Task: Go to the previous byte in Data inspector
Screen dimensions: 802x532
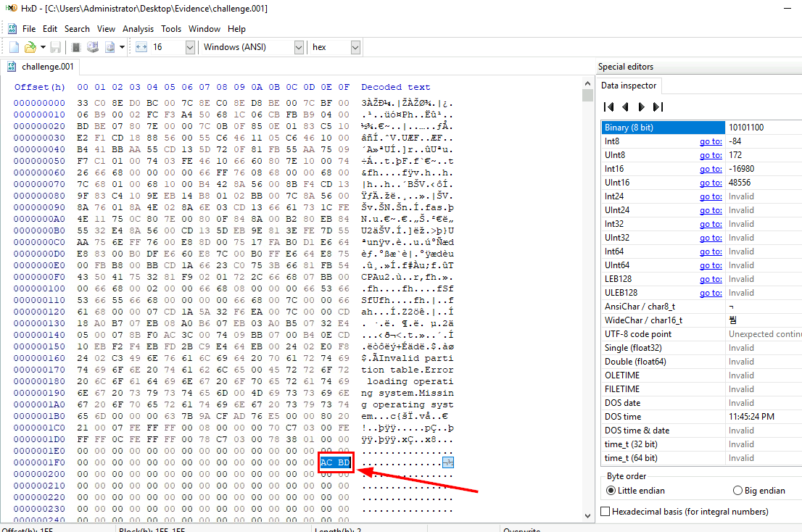Action: point(625,107)
